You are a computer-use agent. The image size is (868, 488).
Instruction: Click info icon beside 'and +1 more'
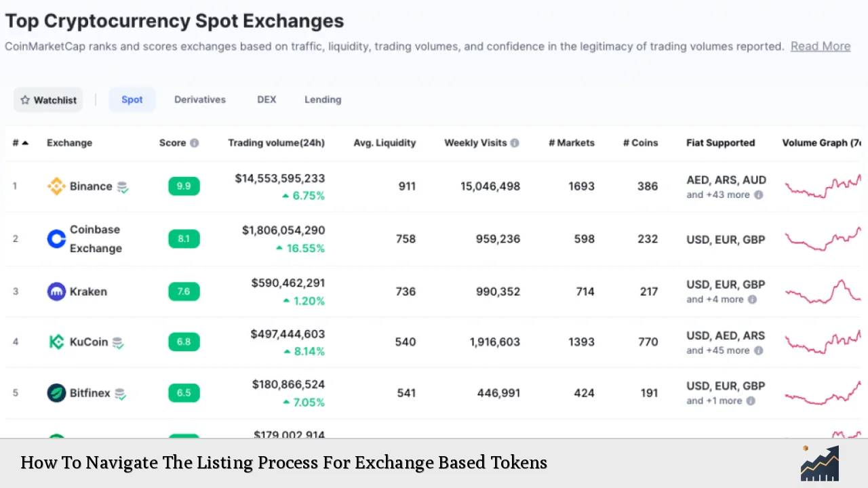click(x=751, y=401)
